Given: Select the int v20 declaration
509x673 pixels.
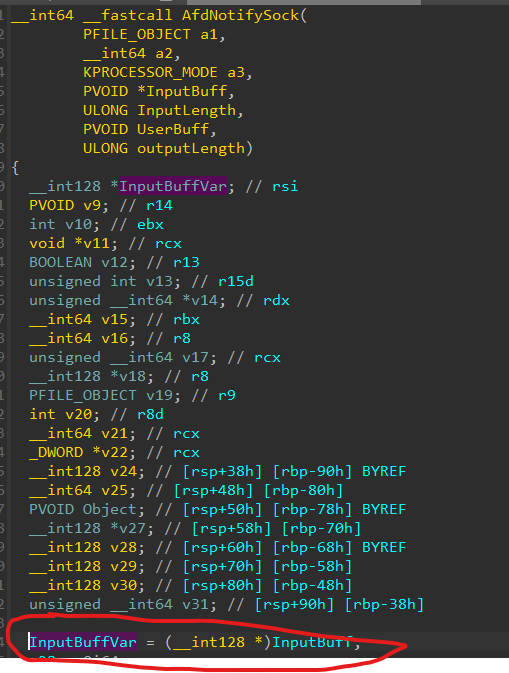Looking at the screenshot, I should (64, 414).
